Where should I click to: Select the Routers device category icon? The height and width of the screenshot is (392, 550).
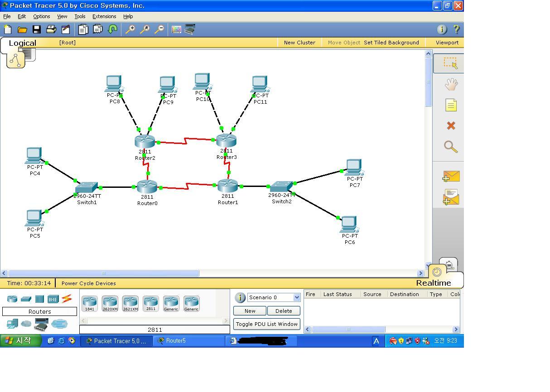[12, 299]
